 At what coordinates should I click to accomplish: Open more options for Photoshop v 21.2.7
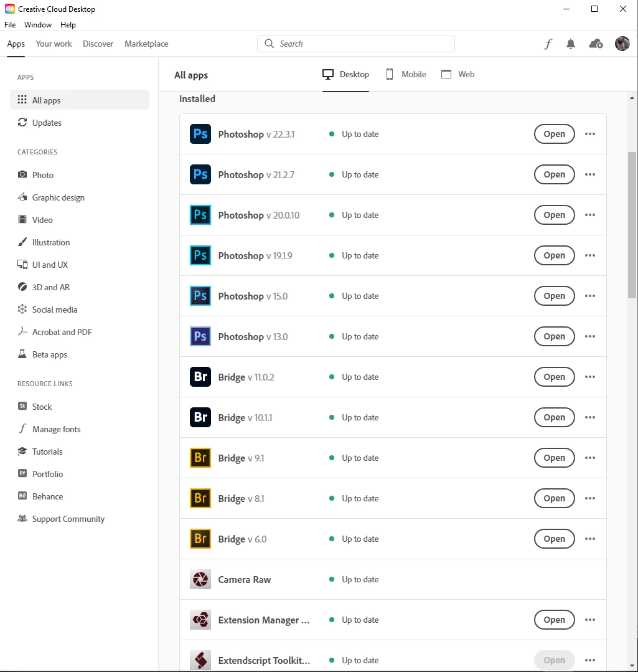590,174
